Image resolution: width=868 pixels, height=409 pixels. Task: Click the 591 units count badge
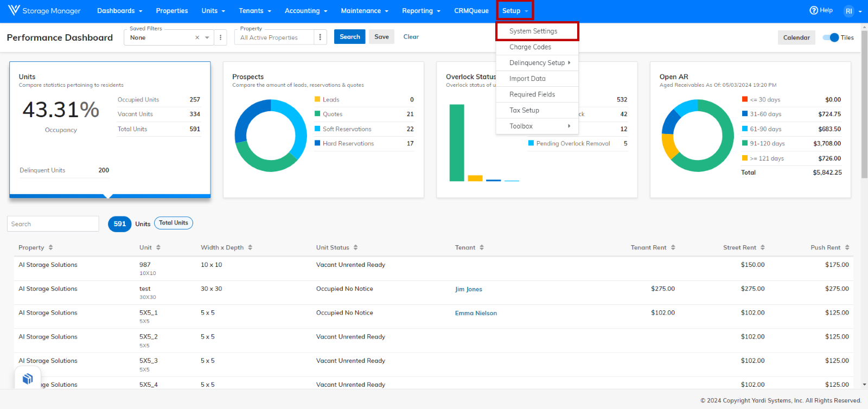click(120, 224)
